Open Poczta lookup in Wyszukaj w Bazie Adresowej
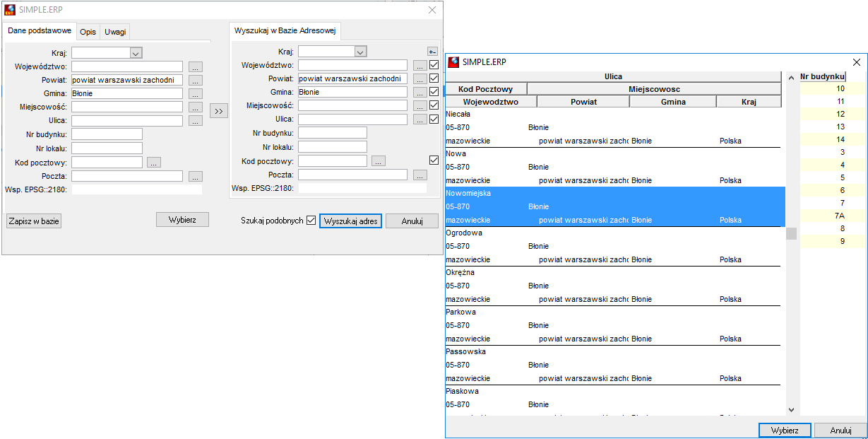 point(420,175)
